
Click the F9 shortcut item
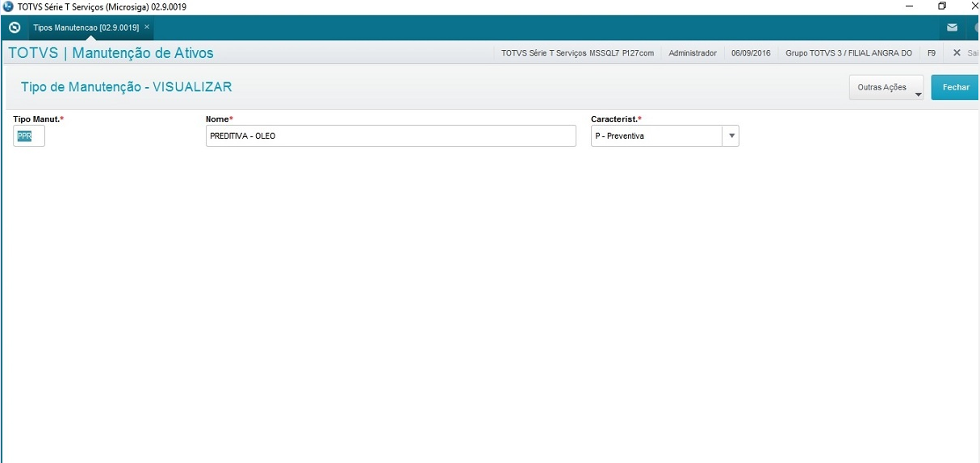tap(932, 52)
